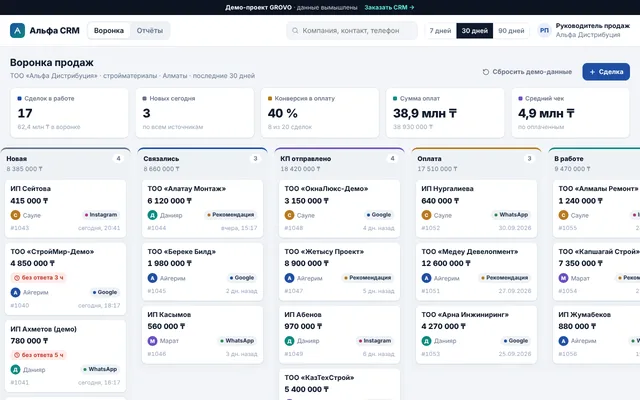Click Сбросить демо-данные button
Image resolution: width=640 pixels, height=400 pixels.
[527, 72]
